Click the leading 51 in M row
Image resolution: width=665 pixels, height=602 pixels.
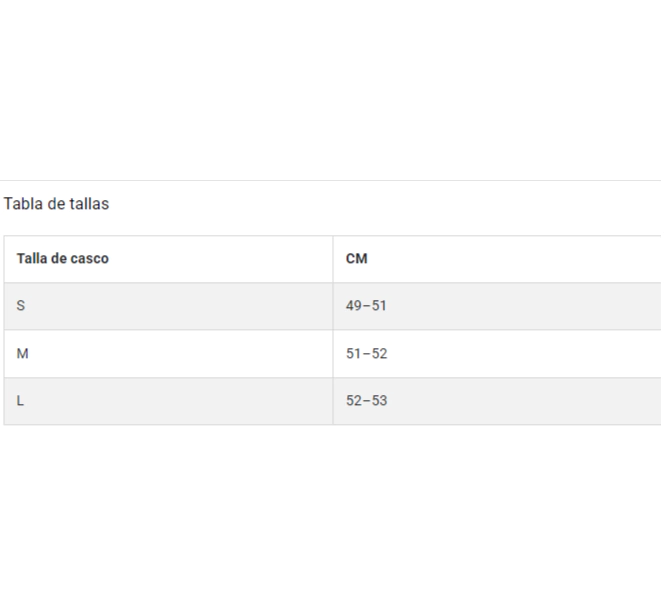[354, 353]
